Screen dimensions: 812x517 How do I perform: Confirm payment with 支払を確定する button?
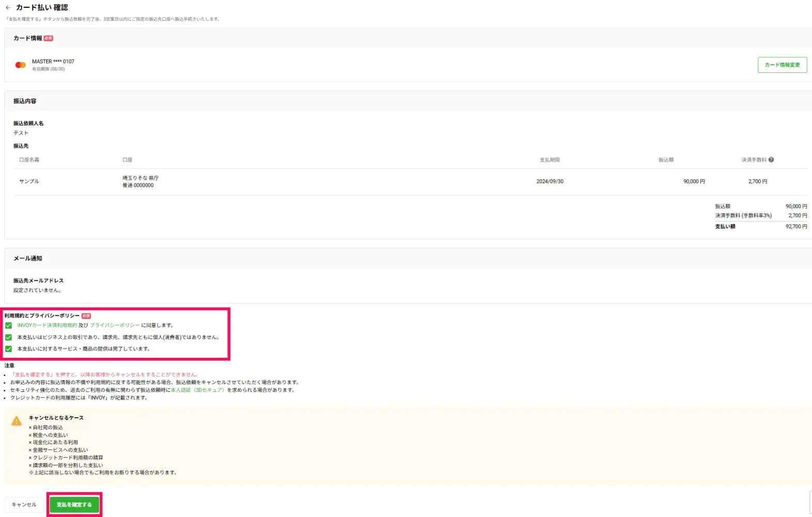(x=74, y=505)
